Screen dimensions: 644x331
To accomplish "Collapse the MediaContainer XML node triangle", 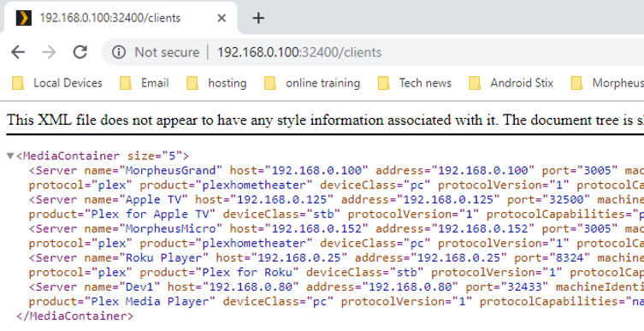I will (x=10, y=156).
